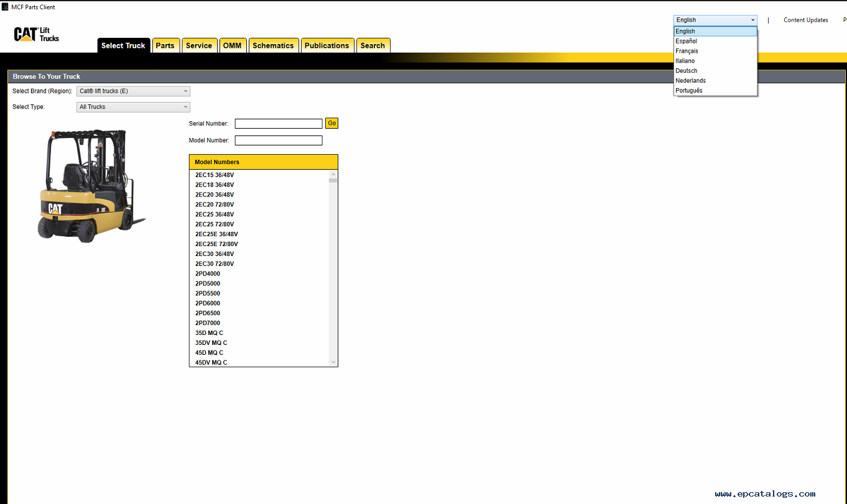Select model 2EC25 72/80V
The image size is (847, 504).
(x=215, y=224)
